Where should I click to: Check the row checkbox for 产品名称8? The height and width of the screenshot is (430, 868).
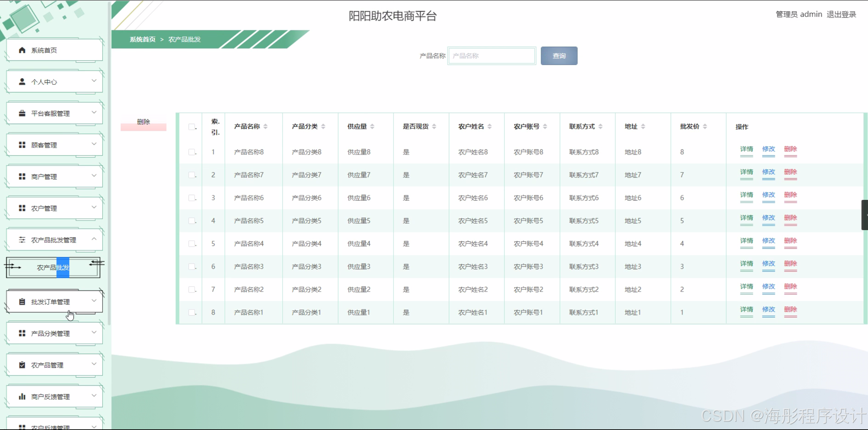click(x=192, y=152)
